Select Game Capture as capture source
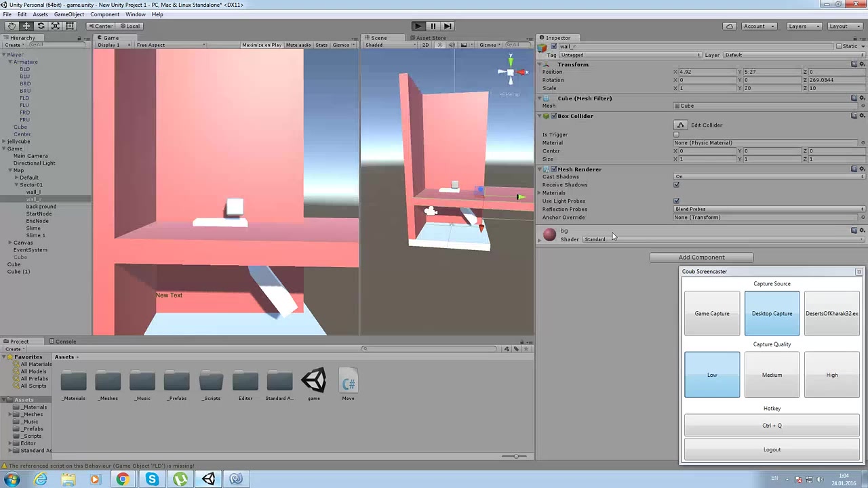Viewport: 868px width, 488px height. coord(711,313)
